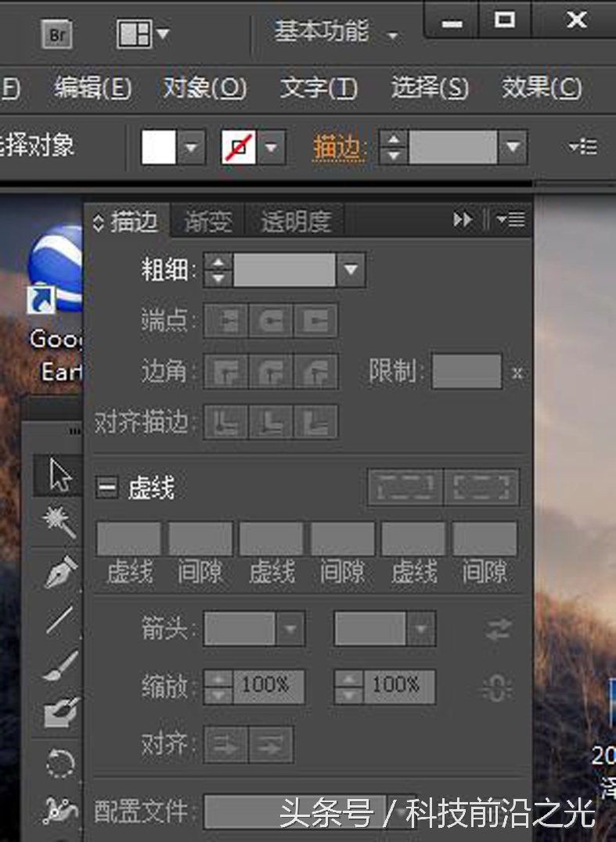Viewport: 616px width, 842px height.
Task: Switch to the 渐变 tab
Action: point(208,221)
